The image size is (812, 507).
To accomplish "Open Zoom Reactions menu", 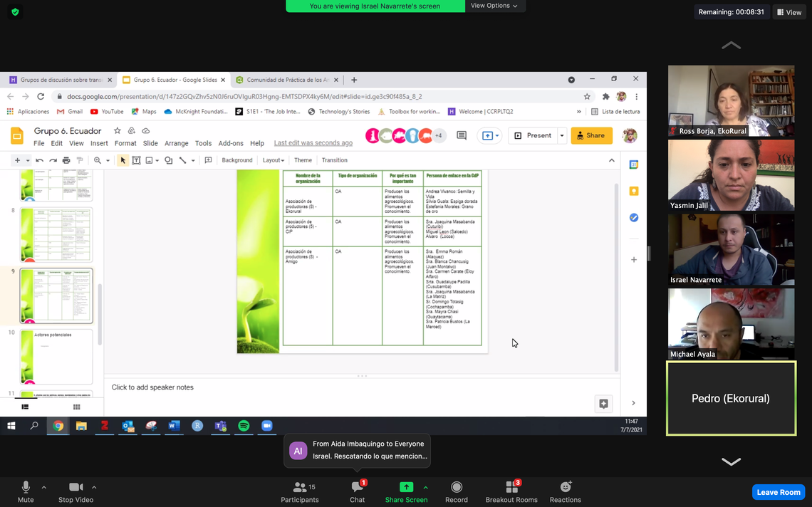I will point(565,491).
